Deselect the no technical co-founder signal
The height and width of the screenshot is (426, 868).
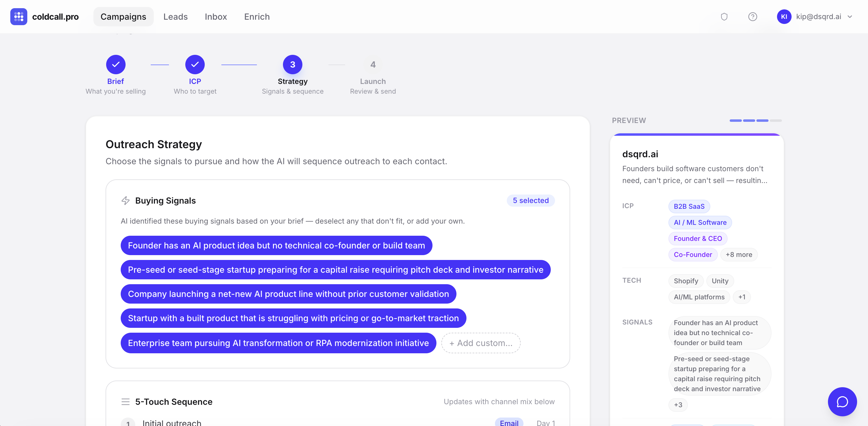(x=276, y=245)
